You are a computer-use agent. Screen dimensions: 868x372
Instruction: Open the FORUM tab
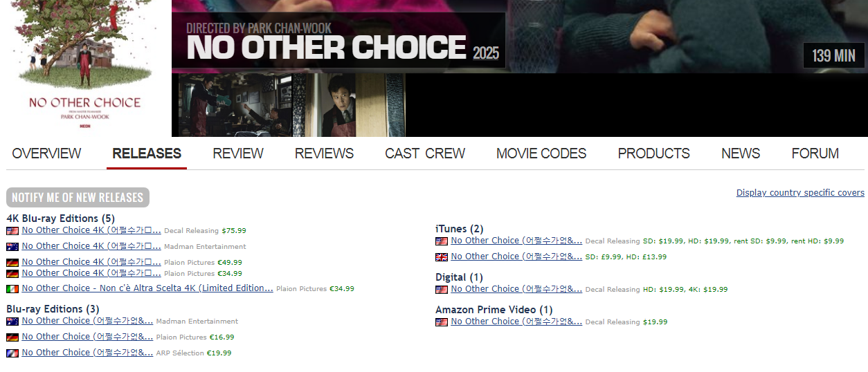coord(815,154)
